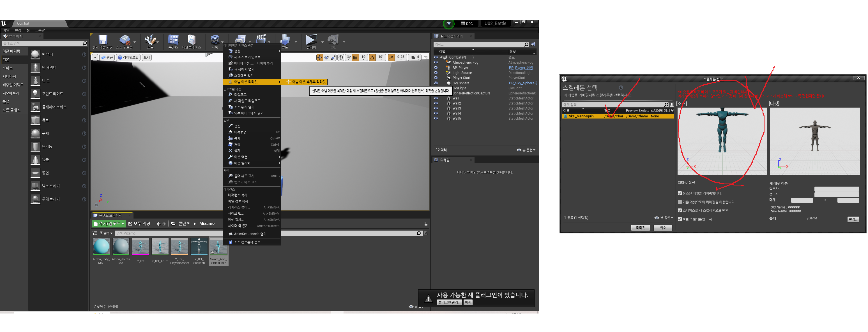868x332 pixels.
Task: Click the BP_Player 편집 link
Action: 521,68
